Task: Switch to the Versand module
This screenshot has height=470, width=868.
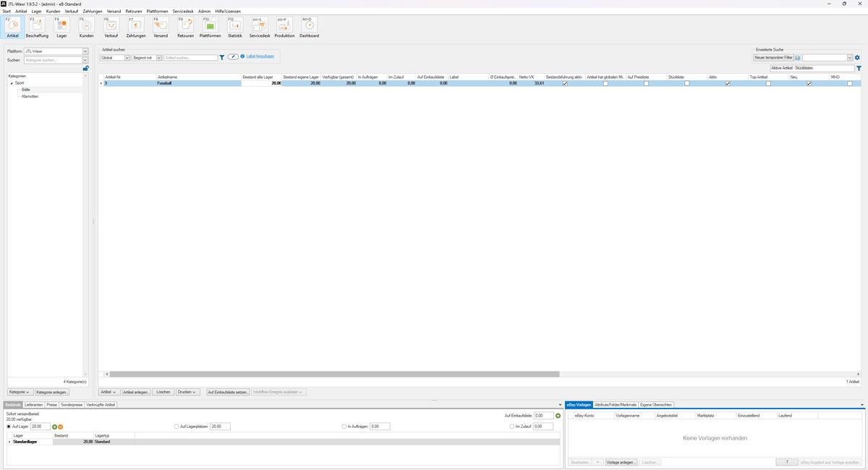Action: click(x=160, y=27)
